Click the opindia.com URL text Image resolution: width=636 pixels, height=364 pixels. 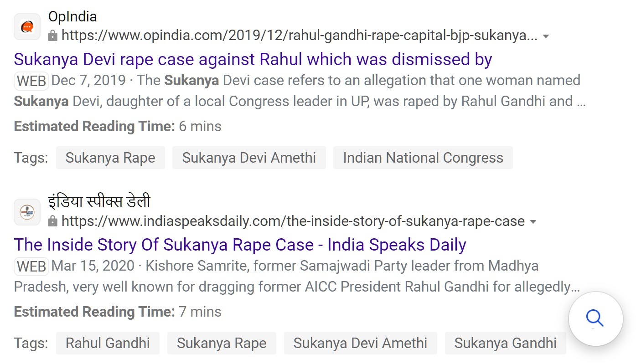[x=300, y=36]
